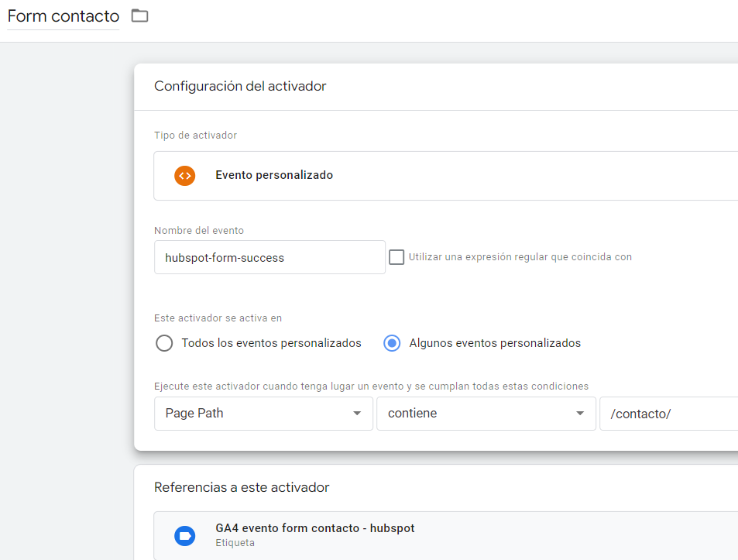Select Todos los eventos personalizados radio
738x560 pixels.
[164, 343]
